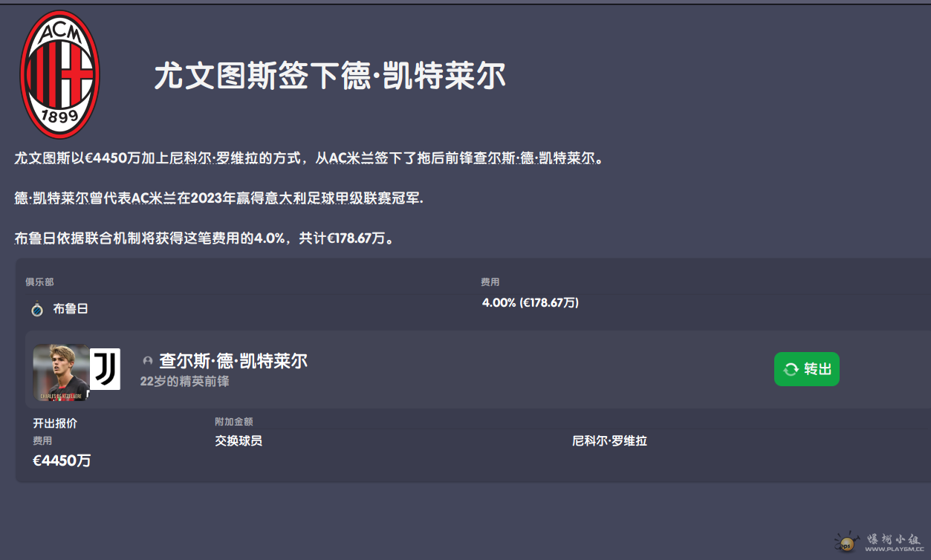The height and width of the screenshot is (560, 931).
Task: Click the sentence about the 2023 Serie A title
Action: click(x=219, y=198)
